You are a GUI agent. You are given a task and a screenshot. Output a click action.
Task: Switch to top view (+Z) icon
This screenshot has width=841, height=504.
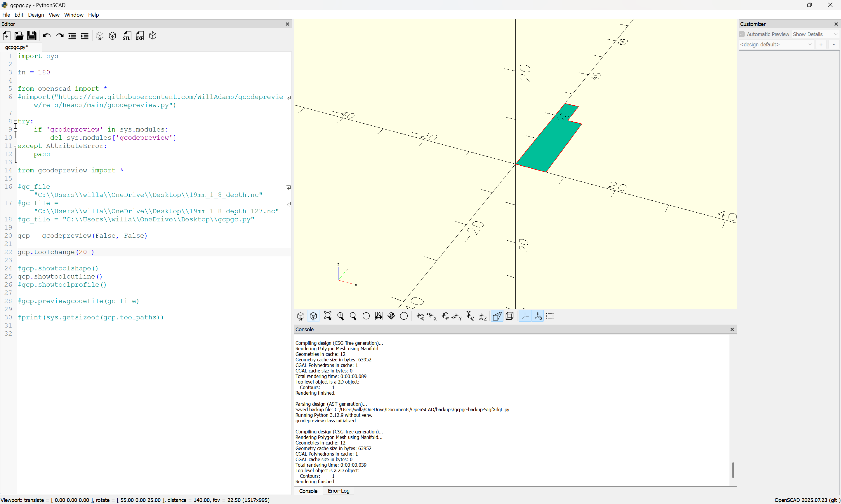click(470, 316)
